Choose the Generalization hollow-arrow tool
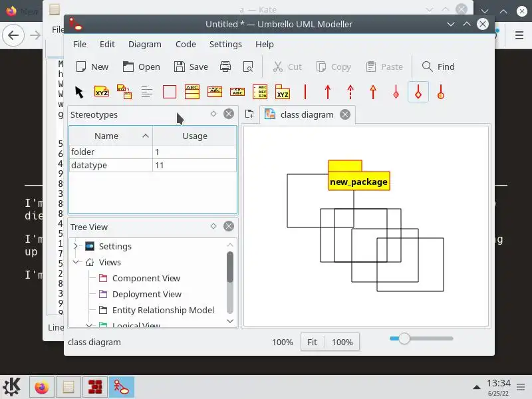532x399 pixels. point(373,92)
